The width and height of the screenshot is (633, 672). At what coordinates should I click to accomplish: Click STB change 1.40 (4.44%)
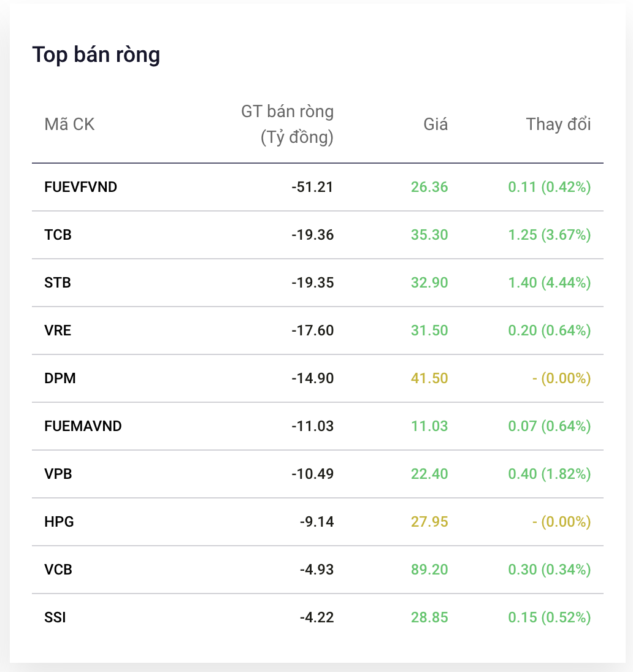550,283
